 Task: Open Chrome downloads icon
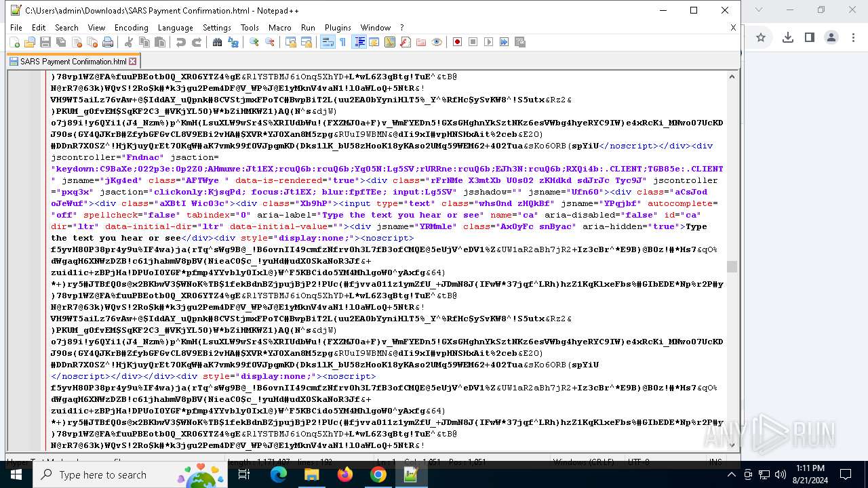click(x=788, y=37)
